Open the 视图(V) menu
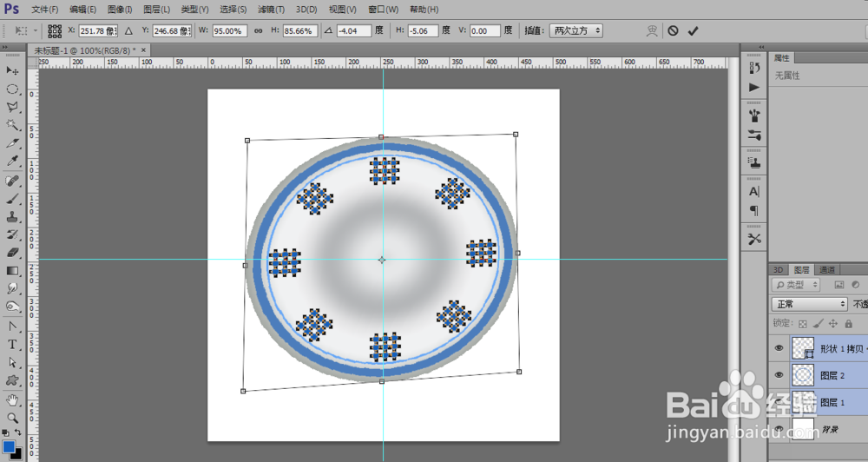Viewport: 868px width, 462px height. pos(343,10)
